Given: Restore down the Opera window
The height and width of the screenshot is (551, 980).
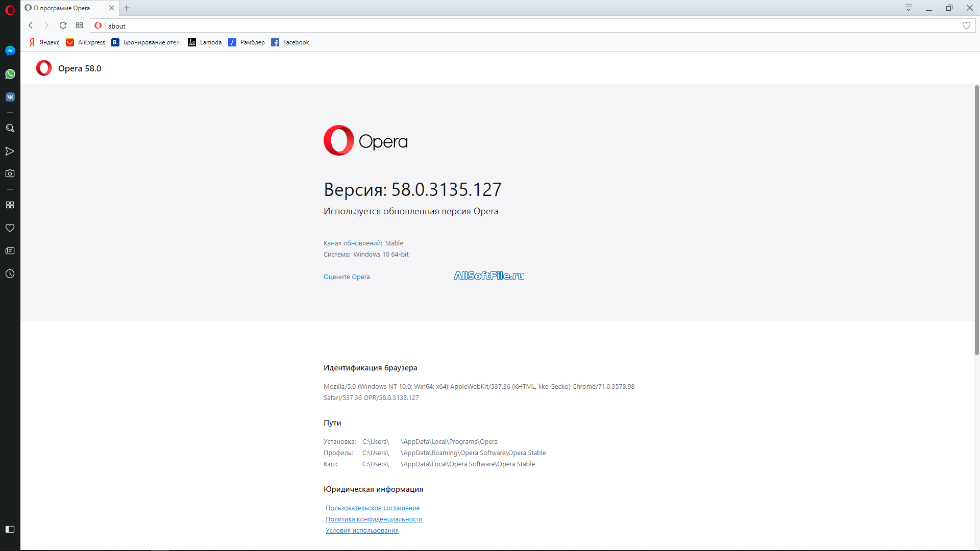Looking at the screenshot, I should 949,8.
